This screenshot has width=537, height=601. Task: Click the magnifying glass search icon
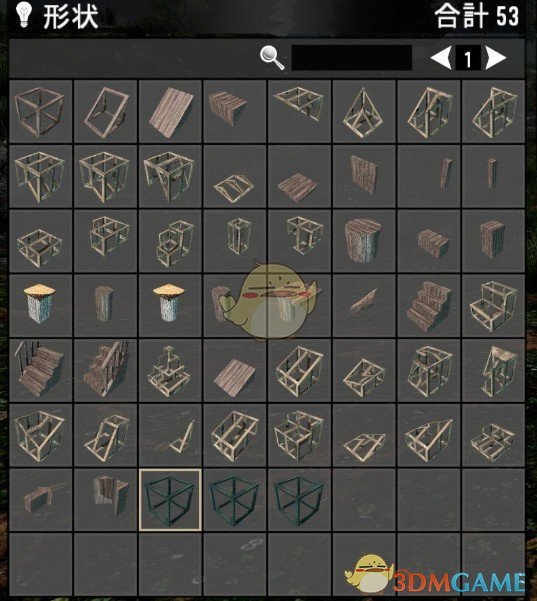tap(272, 58)
